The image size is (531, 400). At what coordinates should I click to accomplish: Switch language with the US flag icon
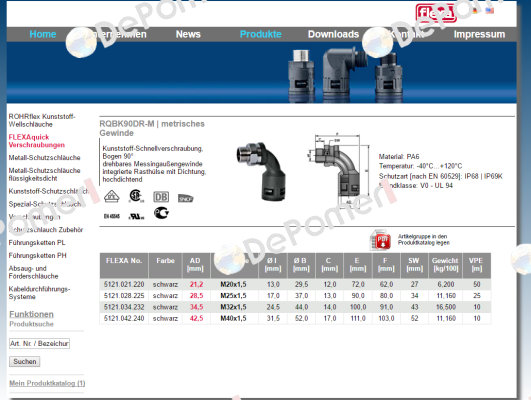tap(489, 10)
